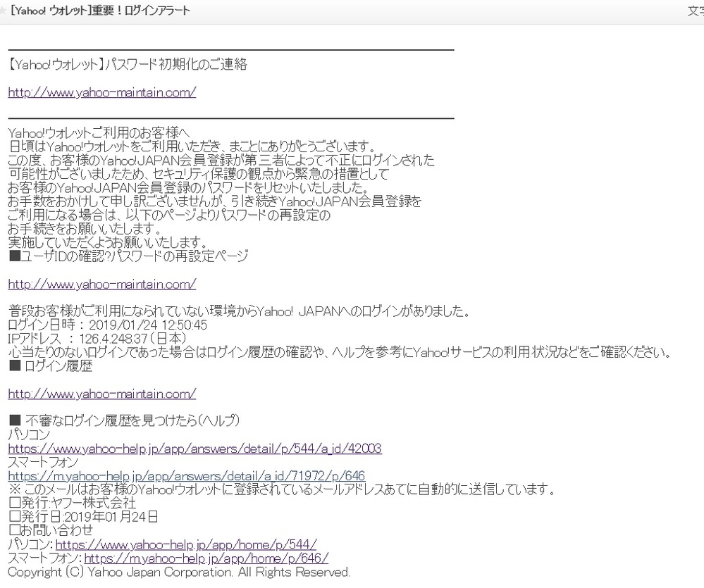Click the line ending 'パスワードをリセットいたしました。'

[x=189, y=188]
